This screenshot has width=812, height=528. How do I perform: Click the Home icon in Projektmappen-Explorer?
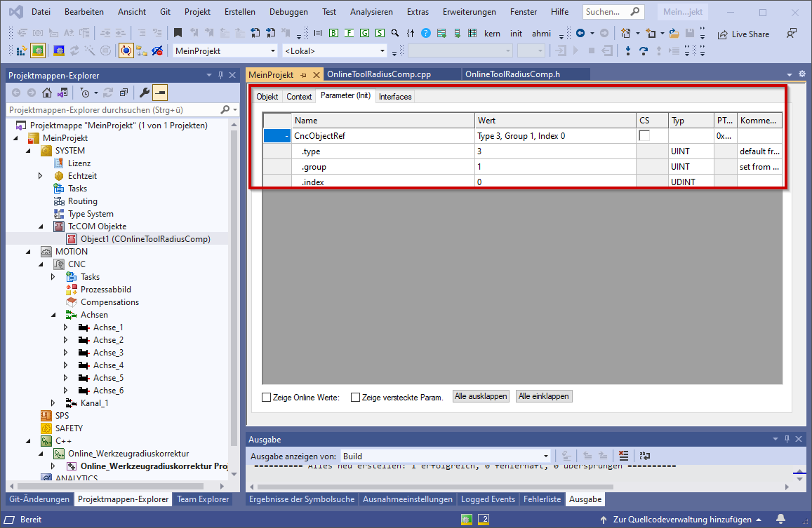click(x=47, y=93)
